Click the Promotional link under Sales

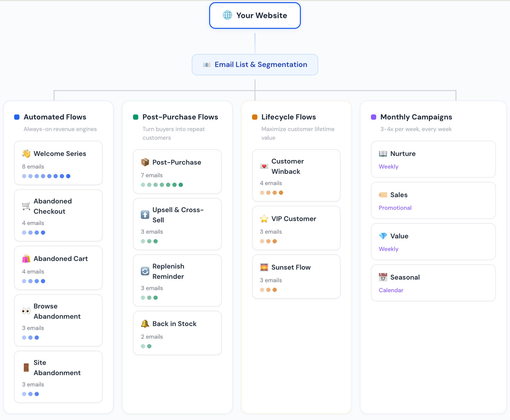pyautogui.click(x=395, y=208)
